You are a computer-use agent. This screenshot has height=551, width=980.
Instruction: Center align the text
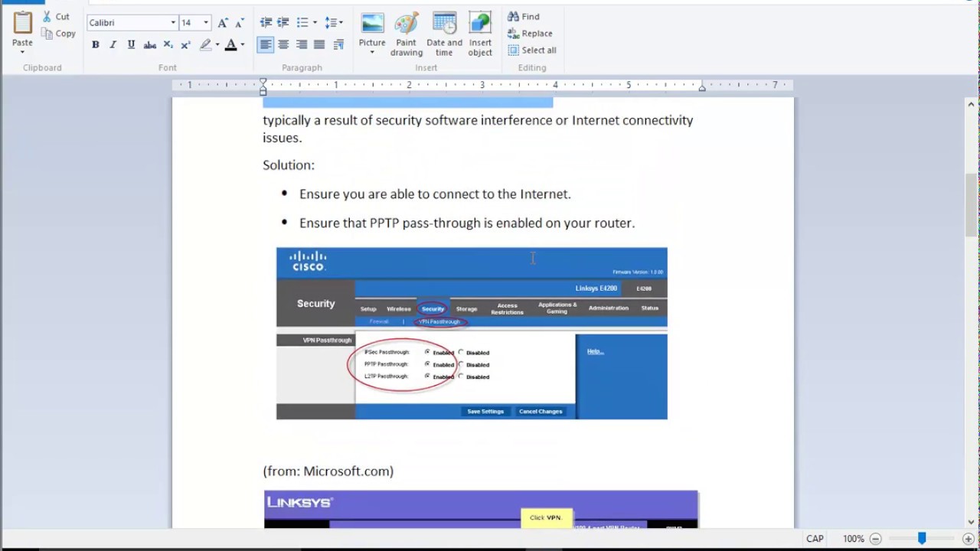[283, 45]
